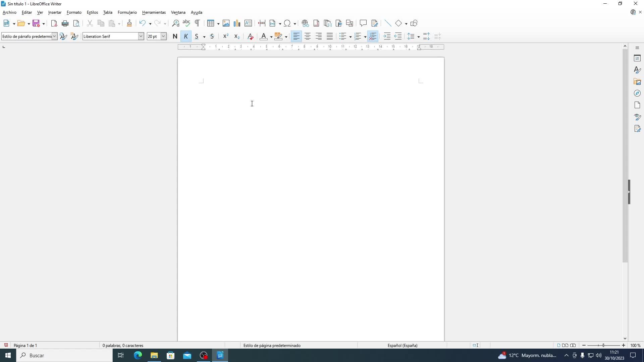Click the Insert Image icon
644x362 pixels.
click(226, 23)
